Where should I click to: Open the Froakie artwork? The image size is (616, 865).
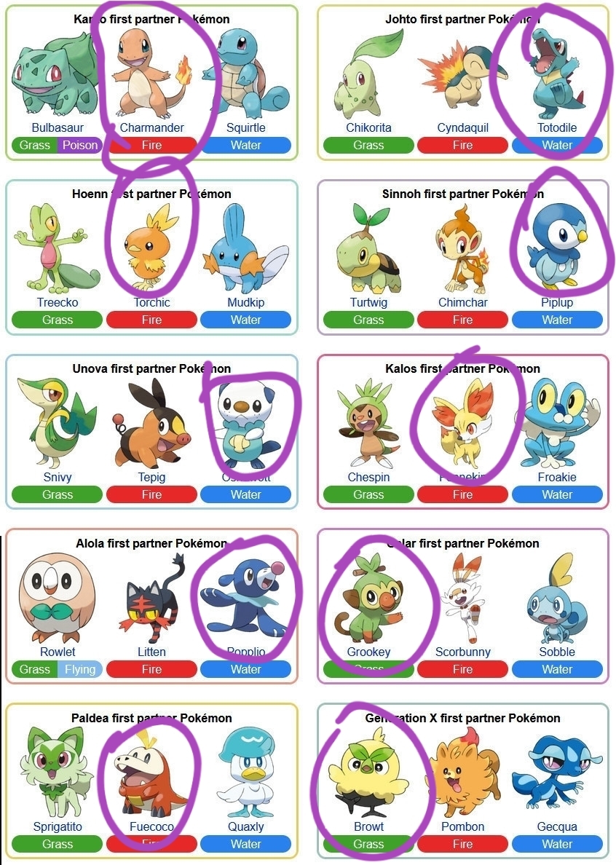click(557, 422)
